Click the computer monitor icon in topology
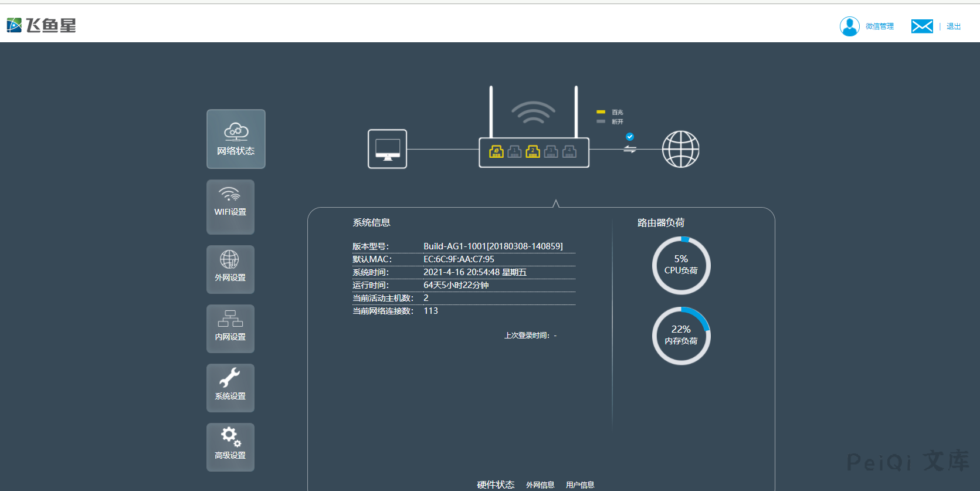The height and width of the screenshot is (491, 980). (387, 149)
